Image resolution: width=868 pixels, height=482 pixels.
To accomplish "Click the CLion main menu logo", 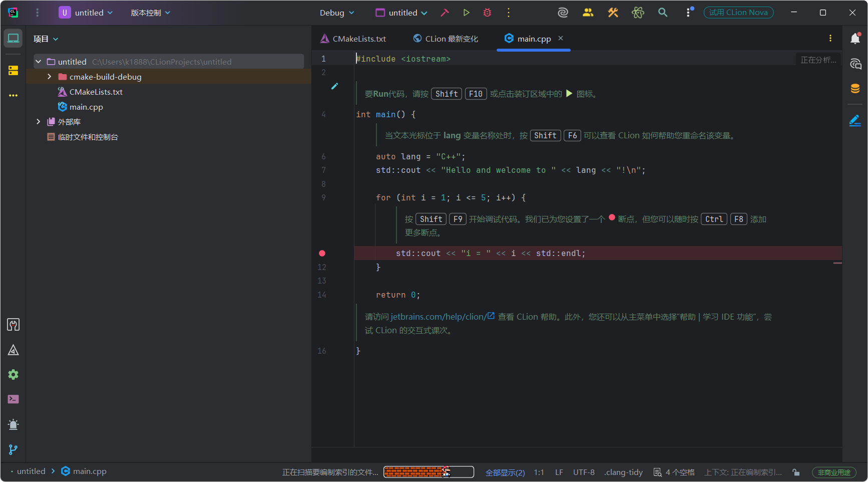I will pos(13,13).
